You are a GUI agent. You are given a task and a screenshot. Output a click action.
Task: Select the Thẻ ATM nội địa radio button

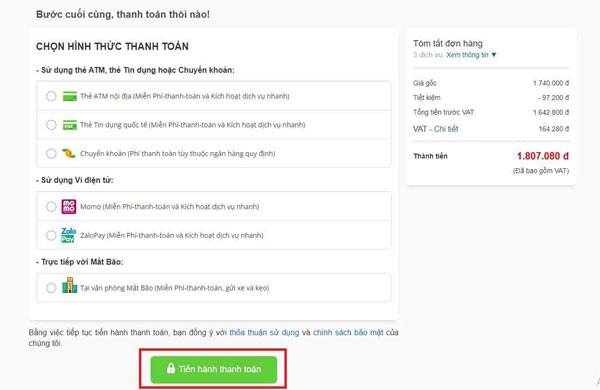tap(51, 96)
